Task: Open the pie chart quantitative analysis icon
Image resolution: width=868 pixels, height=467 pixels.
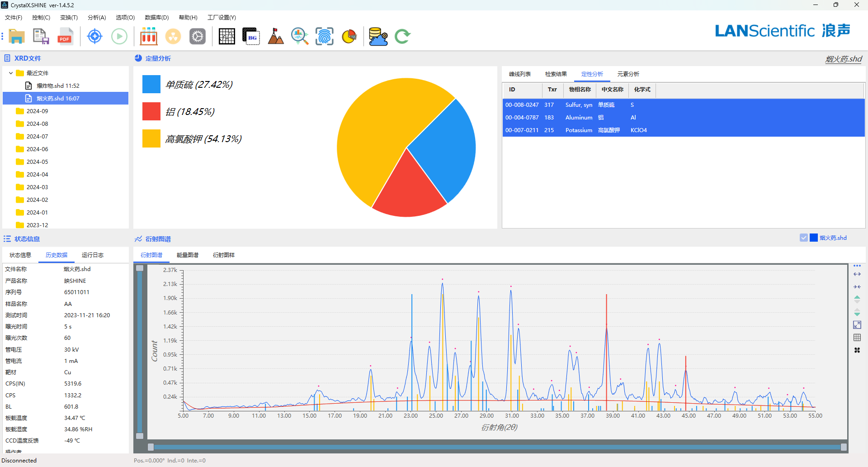Action: point(349,36)
